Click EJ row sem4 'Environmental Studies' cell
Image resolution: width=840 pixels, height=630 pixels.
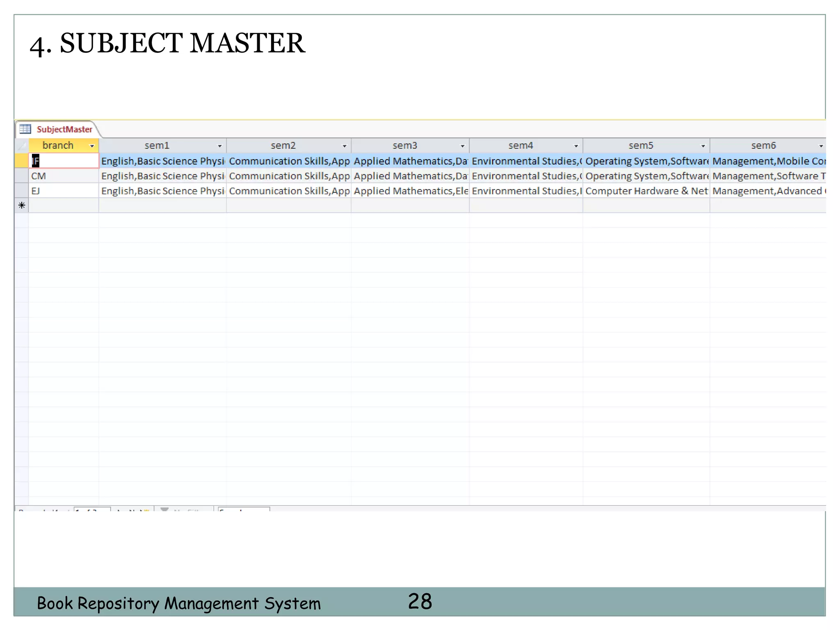pos(526,191)
